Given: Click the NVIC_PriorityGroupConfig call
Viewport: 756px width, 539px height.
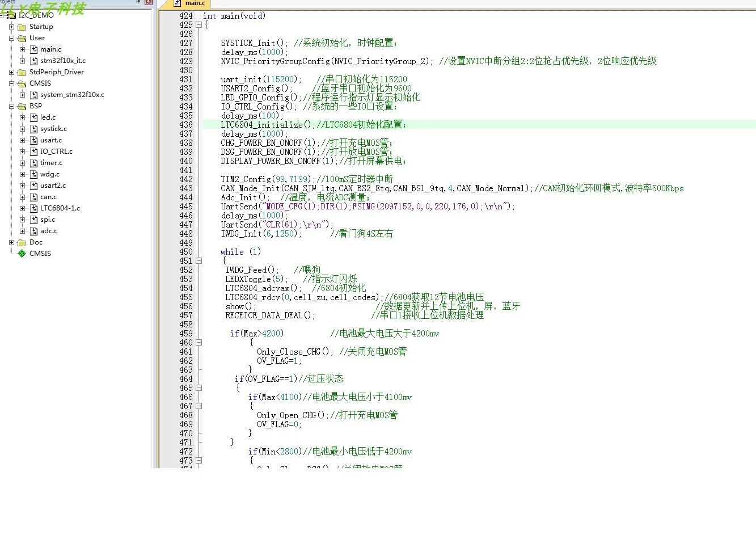Looking at the screenshot, I should [327, 61].
